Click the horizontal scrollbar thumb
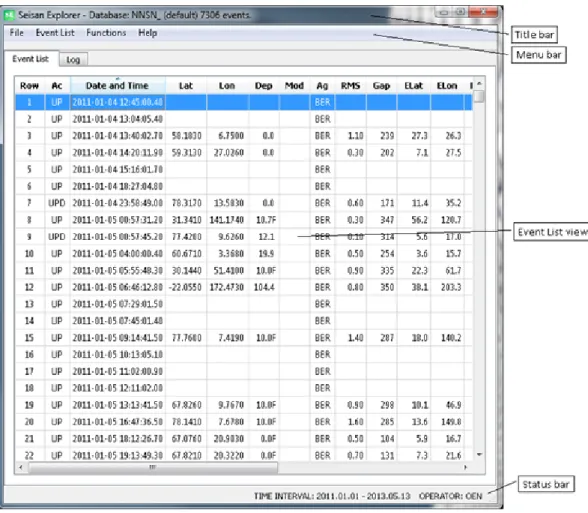 click(x=153, y=467)
